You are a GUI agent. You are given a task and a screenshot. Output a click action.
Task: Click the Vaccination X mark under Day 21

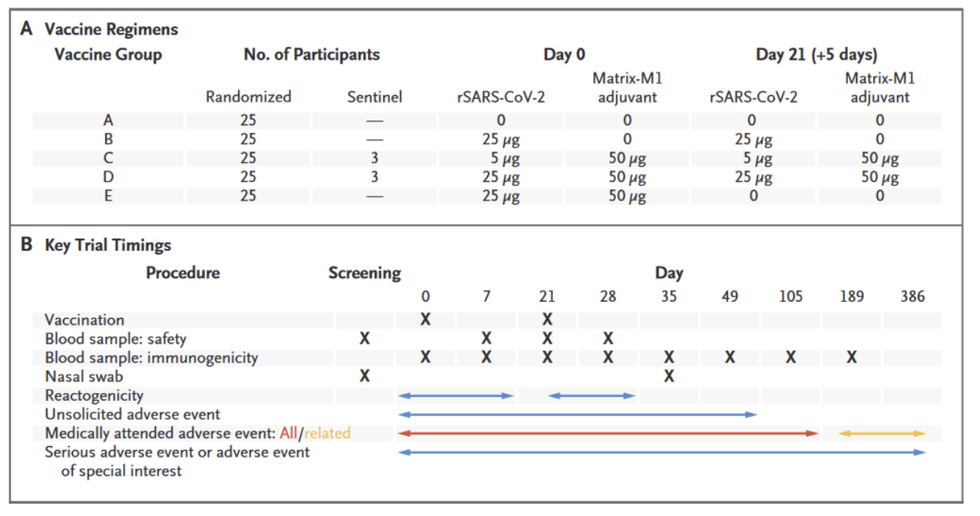click(x=547, y=320)
